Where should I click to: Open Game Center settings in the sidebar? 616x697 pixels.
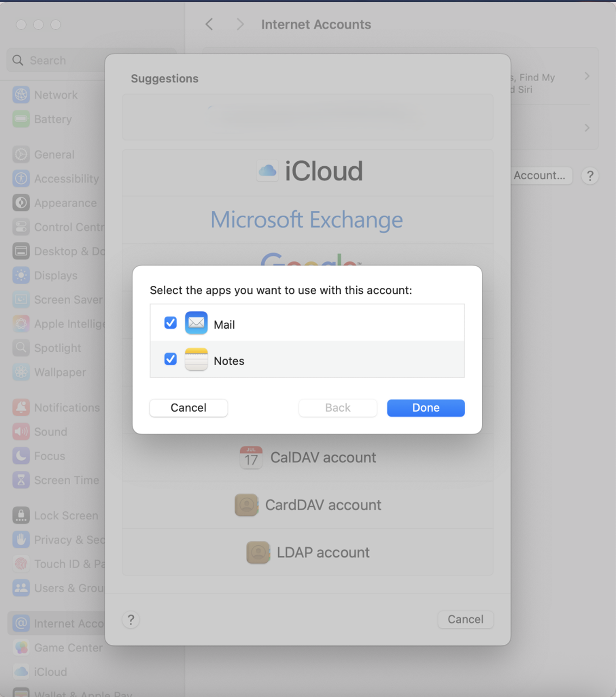click(56, 648)
